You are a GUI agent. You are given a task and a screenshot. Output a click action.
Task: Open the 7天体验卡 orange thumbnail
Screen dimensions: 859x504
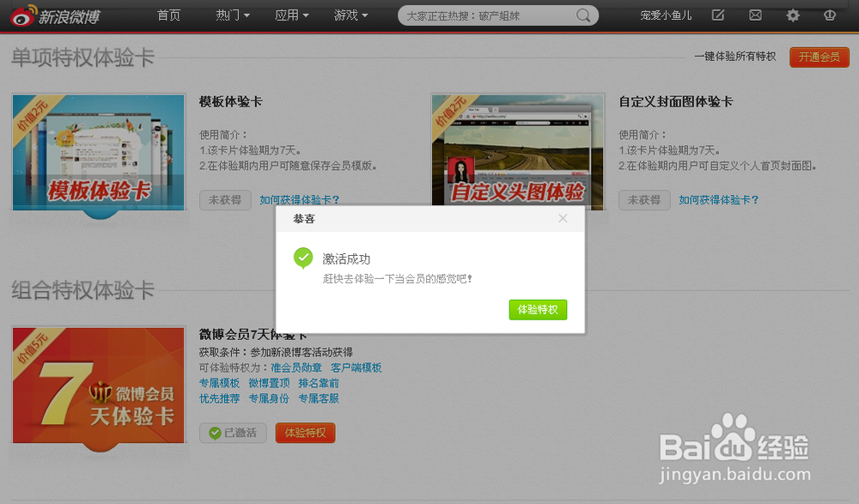tap(99, 386)
